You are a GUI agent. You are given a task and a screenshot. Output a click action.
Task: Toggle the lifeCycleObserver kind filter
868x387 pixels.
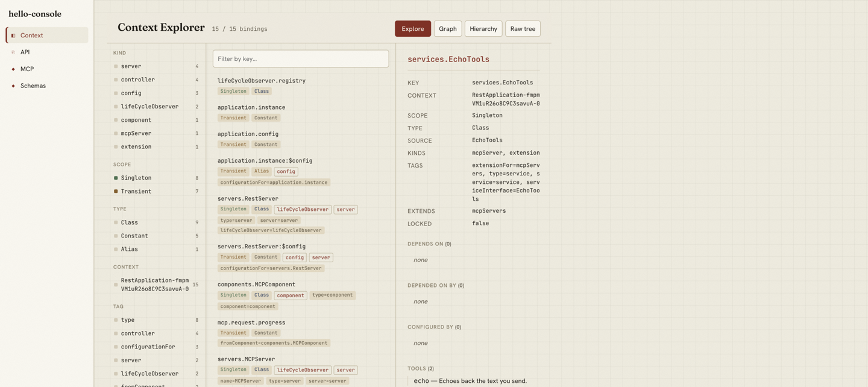coord(156,106)
